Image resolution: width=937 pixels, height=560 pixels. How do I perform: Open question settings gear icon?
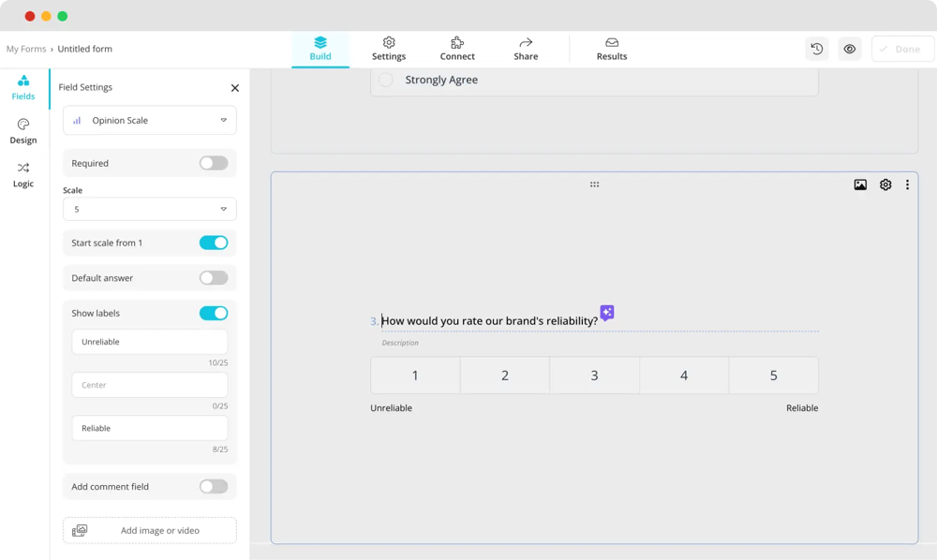[x=885, y=185]
